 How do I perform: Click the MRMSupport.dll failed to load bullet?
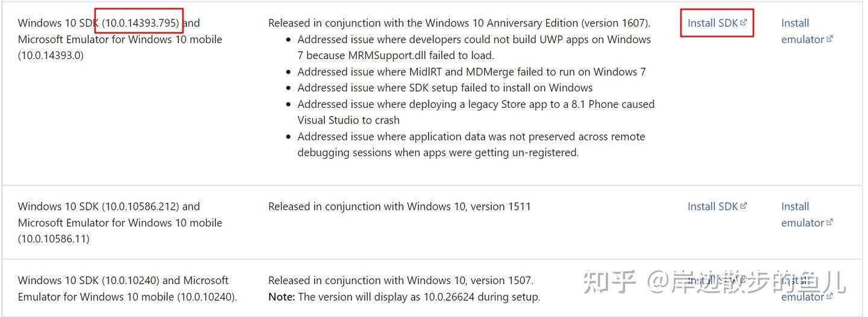pos(474,47)
